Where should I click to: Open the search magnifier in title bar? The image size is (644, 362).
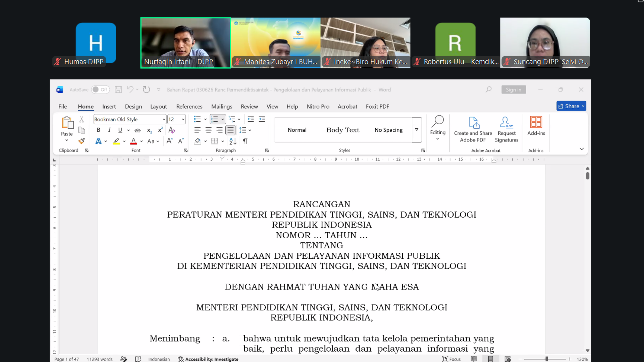pyautogui.click(x=489, y=89)
